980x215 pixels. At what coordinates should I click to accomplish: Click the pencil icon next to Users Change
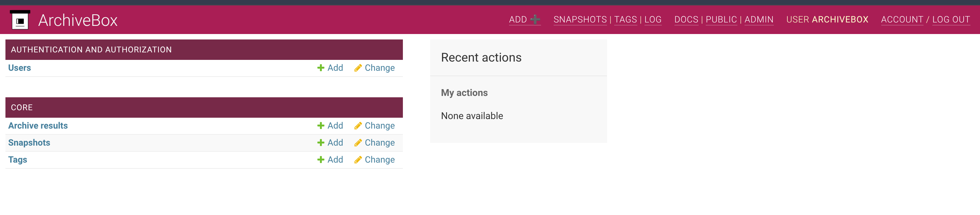click(x=358, y=68)
